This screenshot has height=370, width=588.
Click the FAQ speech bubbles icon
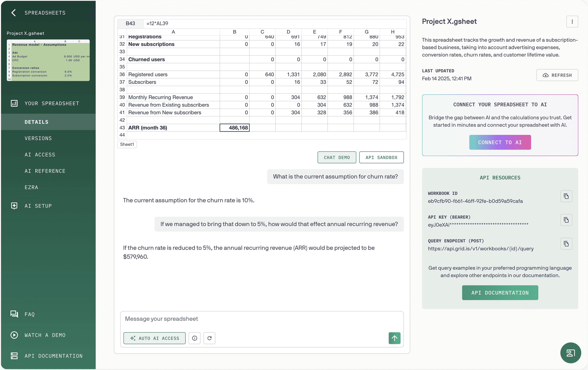click(14, 314)
